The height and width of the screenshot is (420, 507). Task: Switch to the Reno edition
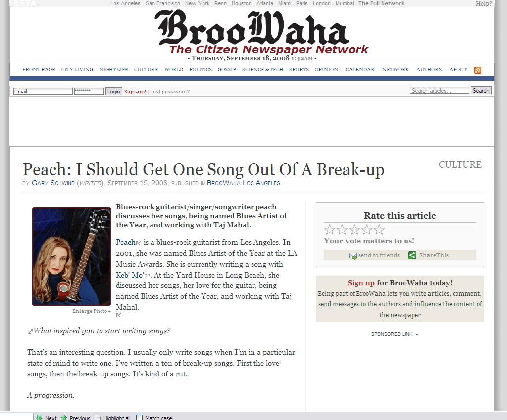click(220, 3)
